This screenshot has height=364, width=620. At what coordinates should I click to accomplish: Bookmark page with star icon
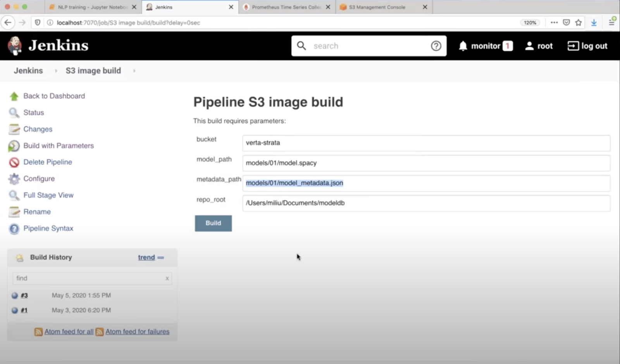pyautogui.click(x=579, y=22)
